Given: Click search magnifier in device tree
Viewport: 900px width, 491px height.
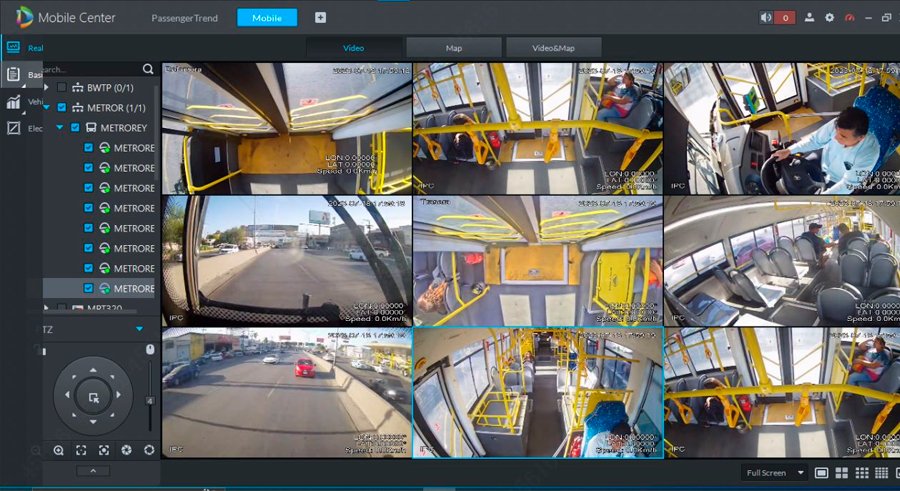Looking at the screenshot, I should 148,69.
